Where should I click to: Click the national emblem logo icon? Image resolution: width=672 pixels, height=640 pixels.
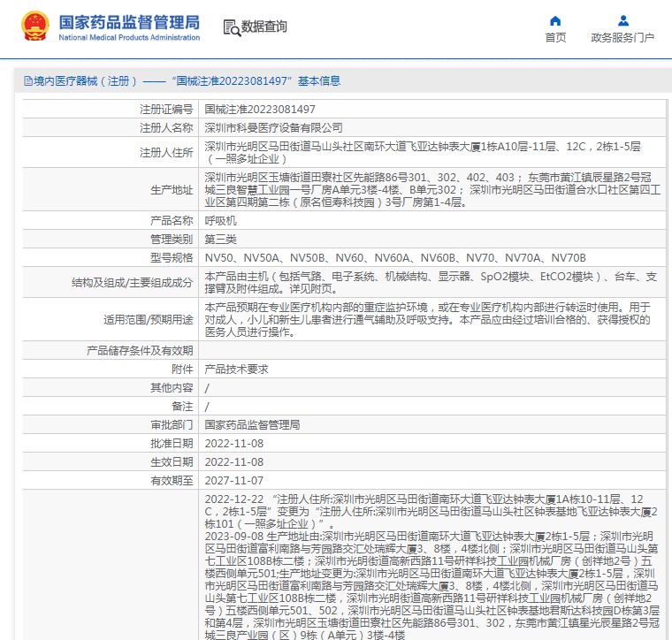tap(35, 27)
